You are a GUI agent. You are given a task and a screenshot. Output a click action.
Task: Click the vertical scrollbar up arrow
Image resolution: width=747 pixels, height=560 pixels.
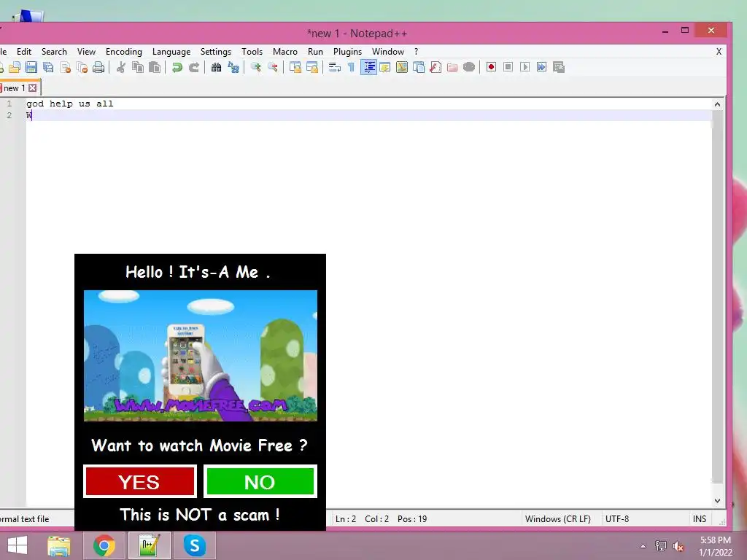[x=718, y=104]
